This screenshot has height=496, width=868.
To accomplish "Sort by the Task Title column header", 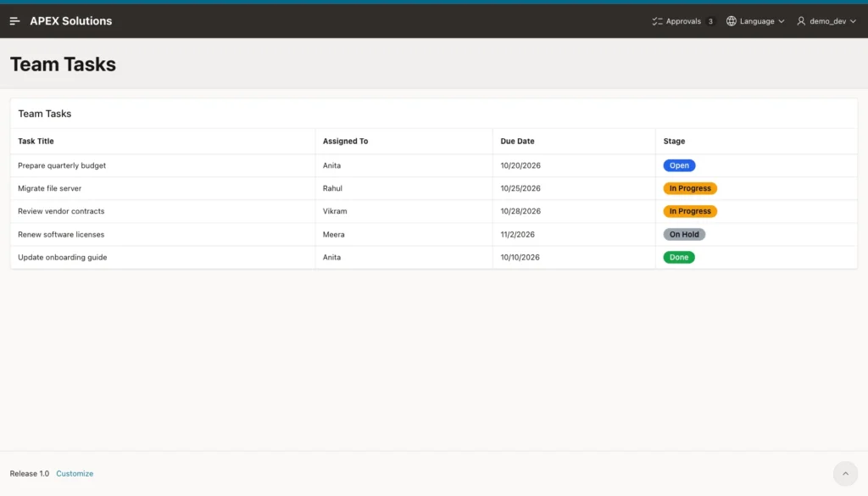I will pyautogui.click(x=36, y=141).
